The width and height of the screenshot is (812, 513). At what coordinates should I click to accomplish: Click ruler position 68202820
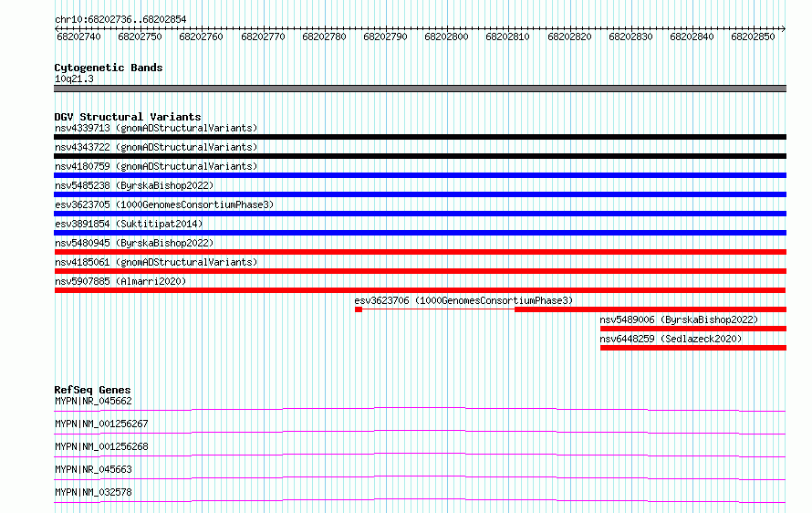point(569,37)
